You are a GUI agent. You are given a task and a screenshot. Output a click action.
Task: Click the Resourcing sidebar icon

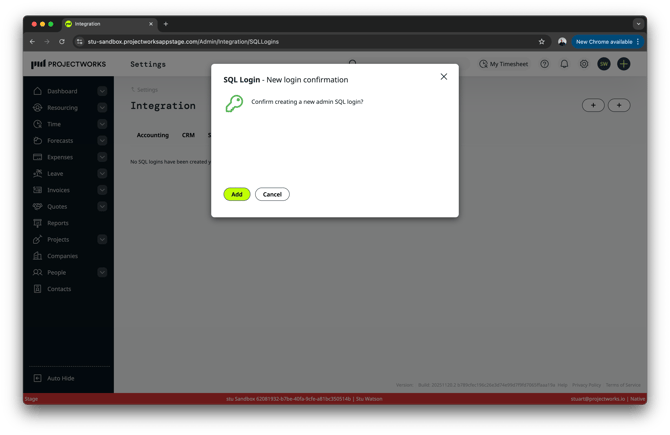tap(38, 108)
